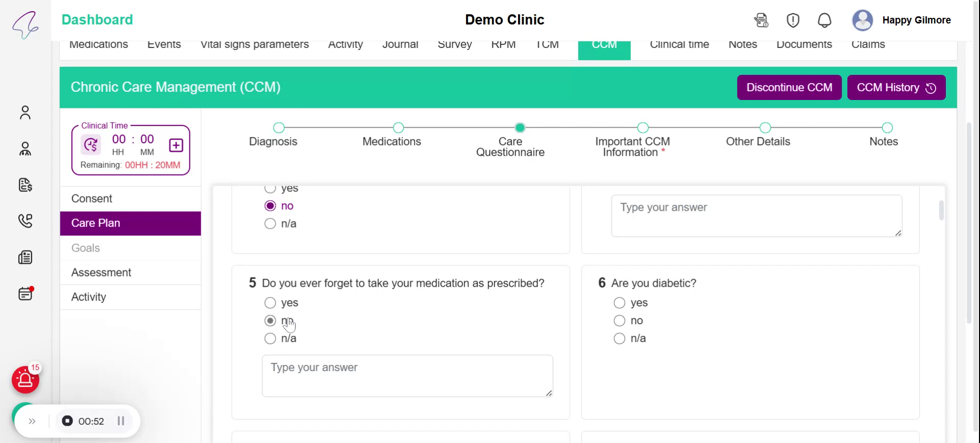Screen dimensions: 980x443
Task: Expand the recording widget double chevron
Action: pos(32,421)
